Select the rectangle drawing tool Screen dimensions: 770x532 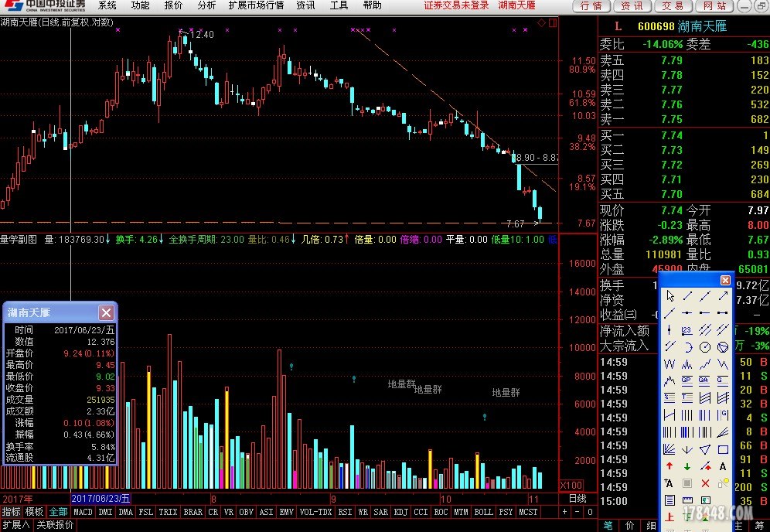[x=723, y=449]
